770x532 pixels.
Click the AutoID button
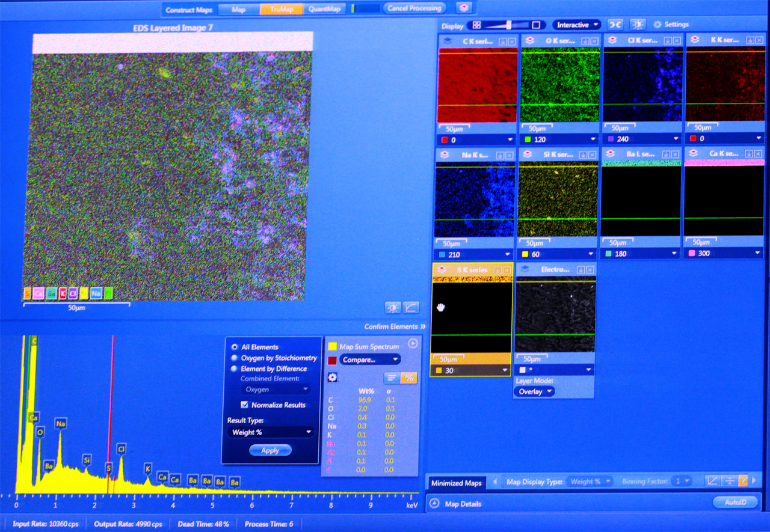point(735,502)
